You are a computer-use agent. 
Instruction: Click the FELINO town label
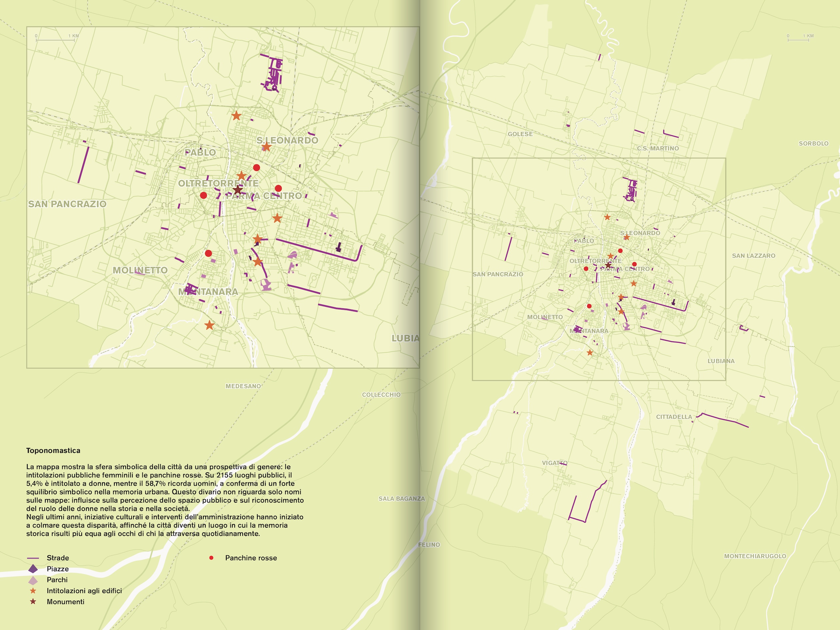click(x=429, y=545)
